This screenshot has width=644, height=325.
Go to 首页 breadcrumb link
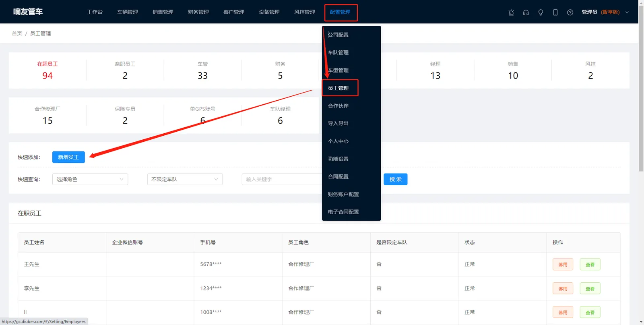17,33
